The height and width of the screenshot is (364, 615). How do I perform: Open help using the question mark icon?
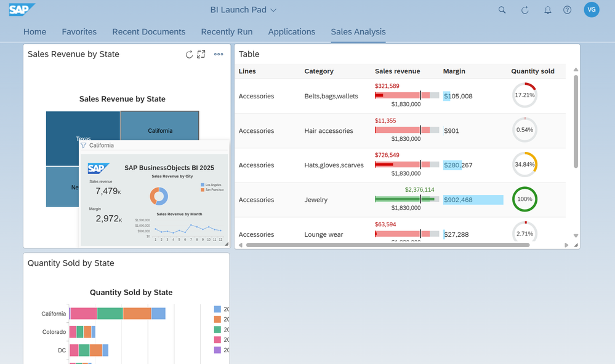[x=567, y=10]
